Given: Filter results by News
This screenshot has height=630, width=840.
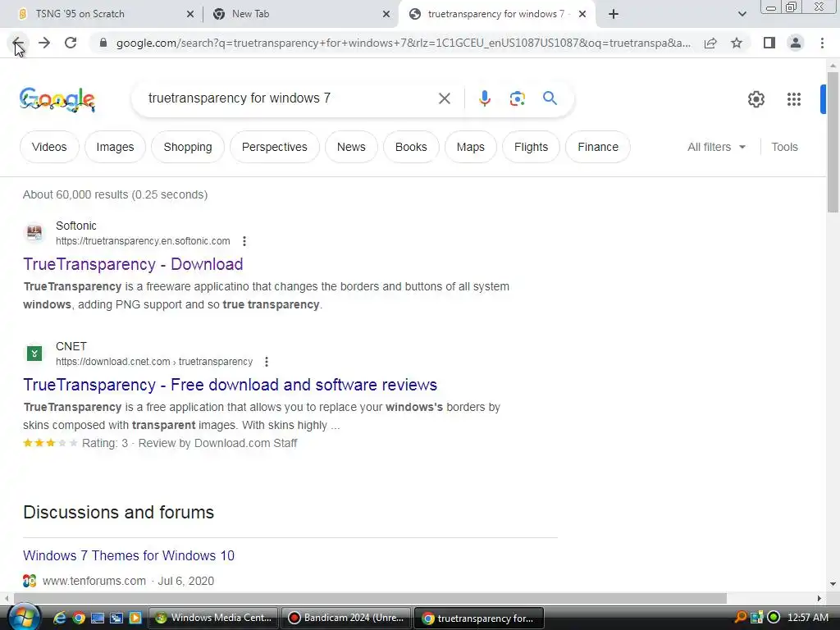Looking at the screenshot, I should (x=351, y=147).
